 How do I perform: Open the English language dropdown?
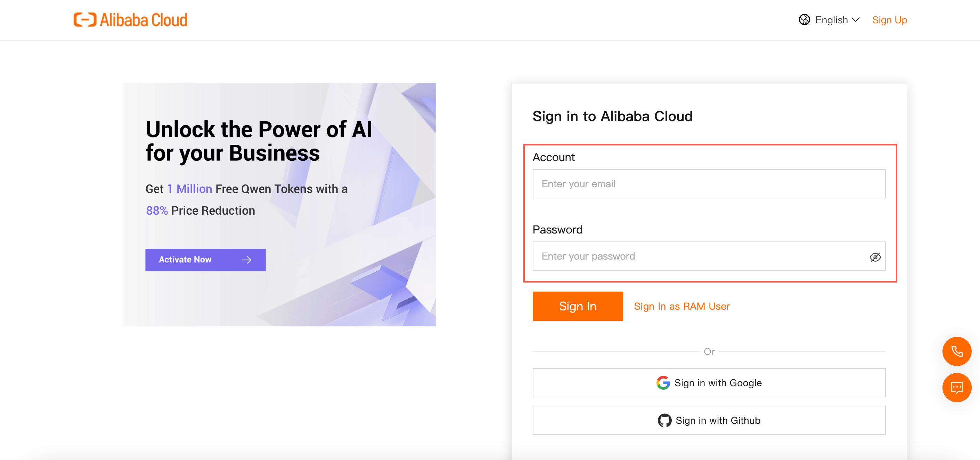tap(831, 20)
